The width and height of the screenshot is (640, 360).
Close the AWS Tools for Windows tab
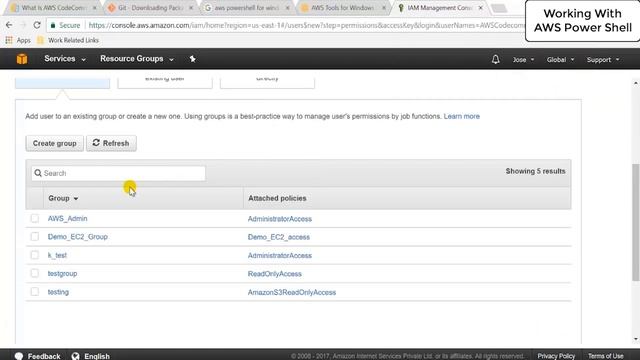coord(384,8)
